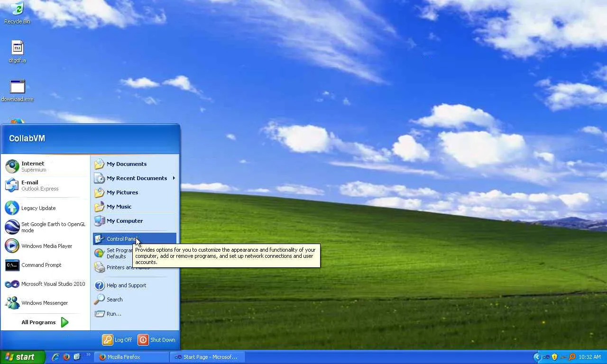607x364 pixels.
Task: Click the Log Off button
Action: tap(117, 340)
